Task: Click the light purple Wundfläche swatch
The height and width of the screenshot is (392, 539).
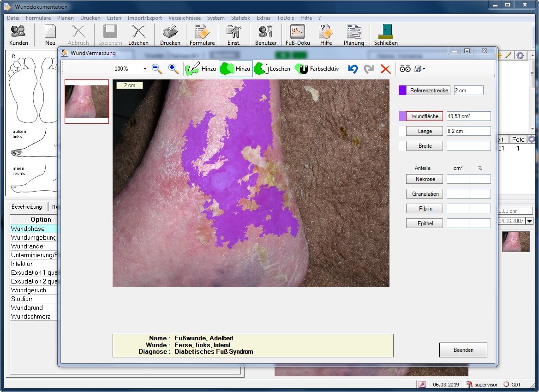Action: (x=402, y=116)
